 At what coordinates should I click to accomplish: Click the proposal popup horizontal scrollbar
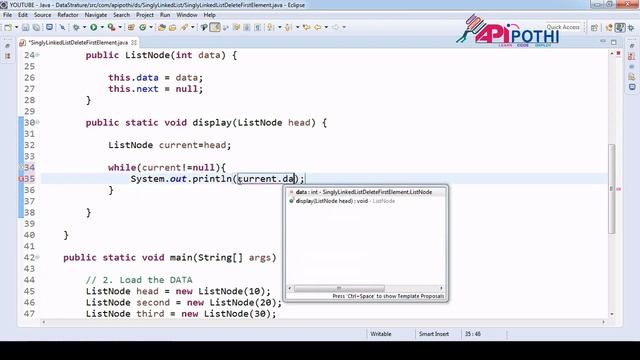click(339, 288)
